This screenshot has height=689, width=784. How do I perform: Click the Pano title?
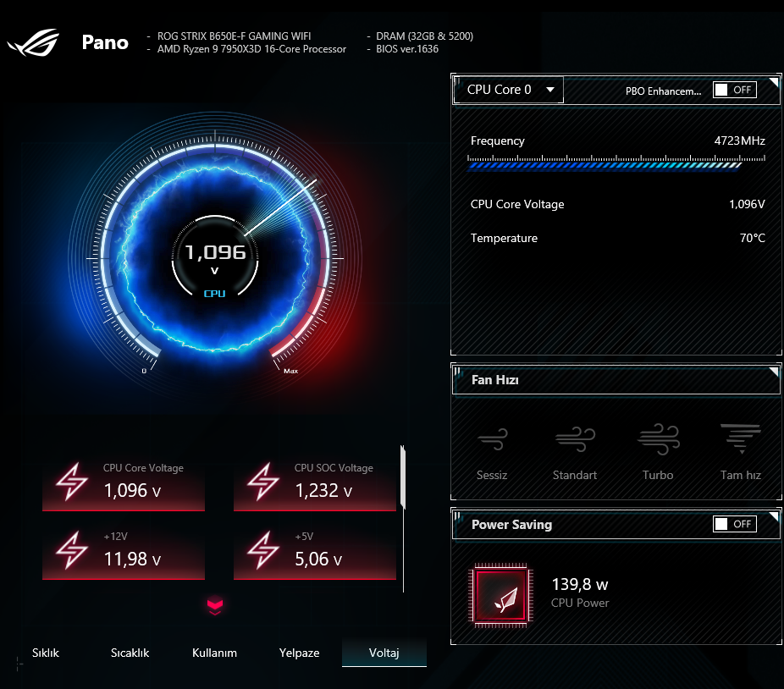[105, 42]
